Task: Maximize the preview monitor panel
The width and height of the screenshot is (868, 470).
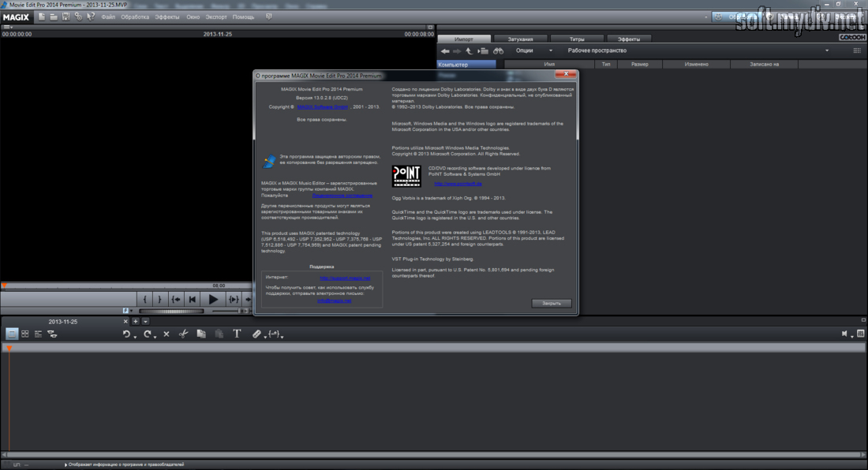Action: point(430,27)
